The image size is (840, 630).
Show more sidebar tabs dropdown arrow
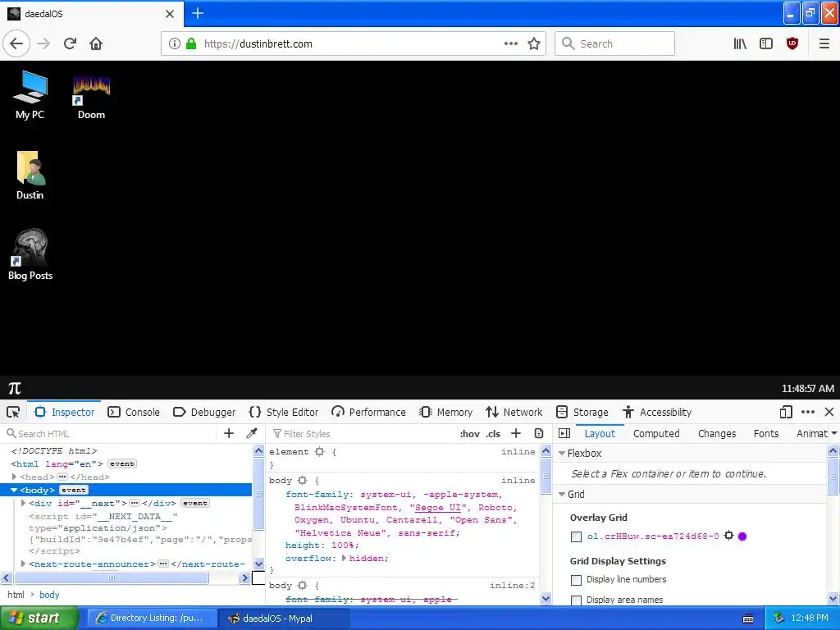click(x=834, y=433)
